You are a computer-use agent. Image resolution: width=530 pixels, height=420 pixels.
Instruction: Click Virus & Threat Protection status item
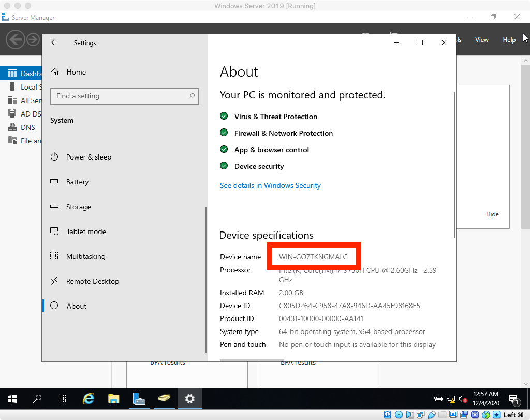(x=269, y=117)
